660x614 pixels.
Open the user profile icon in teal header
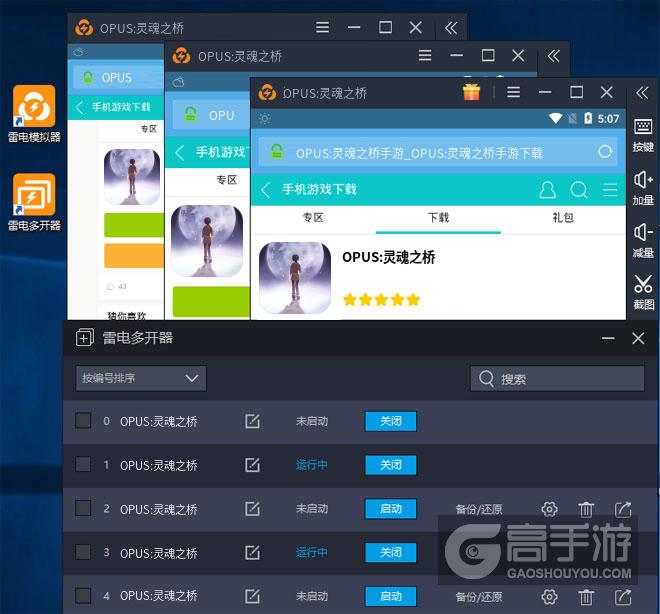[x=547, y=190]
